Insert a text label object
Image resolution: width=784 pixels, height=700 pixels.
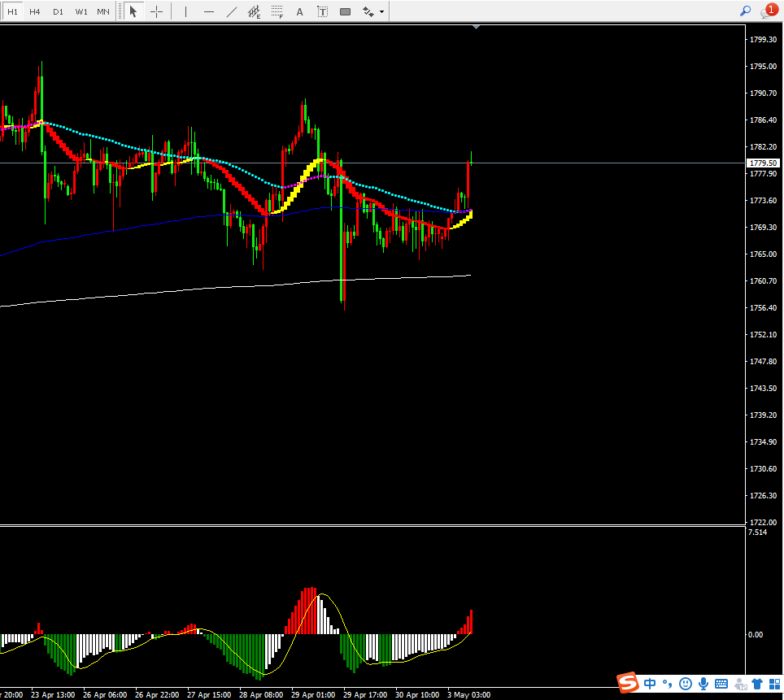[323, 11]
